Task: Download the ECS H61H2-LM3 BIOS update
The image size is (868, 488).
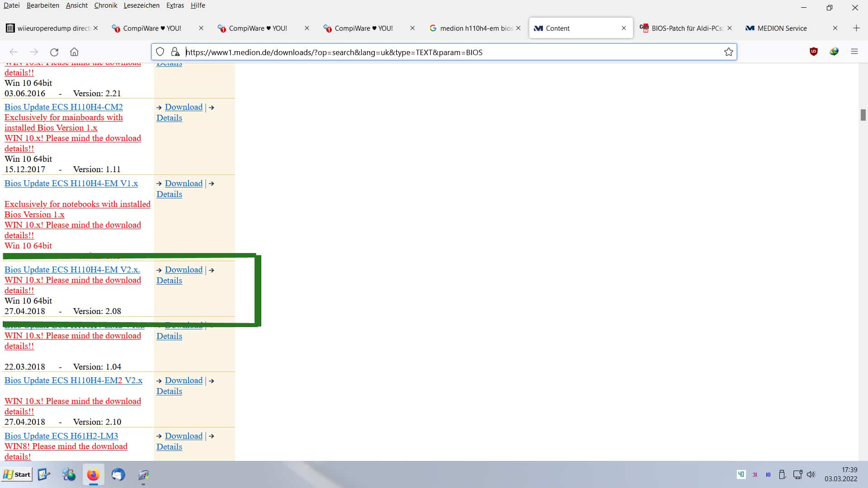Action: tap(184, 436)
